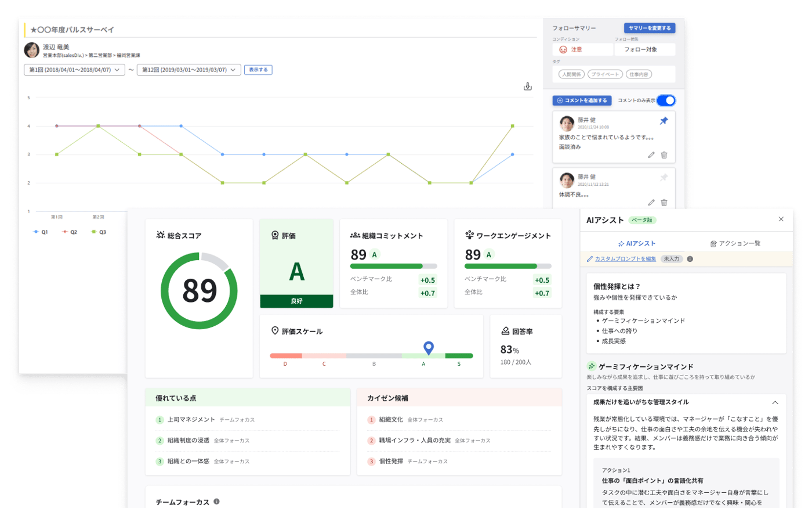Delete the 体調不良 comment with trash icon
The height and width of the screenshot is (508, 812).
pos(664,203)
